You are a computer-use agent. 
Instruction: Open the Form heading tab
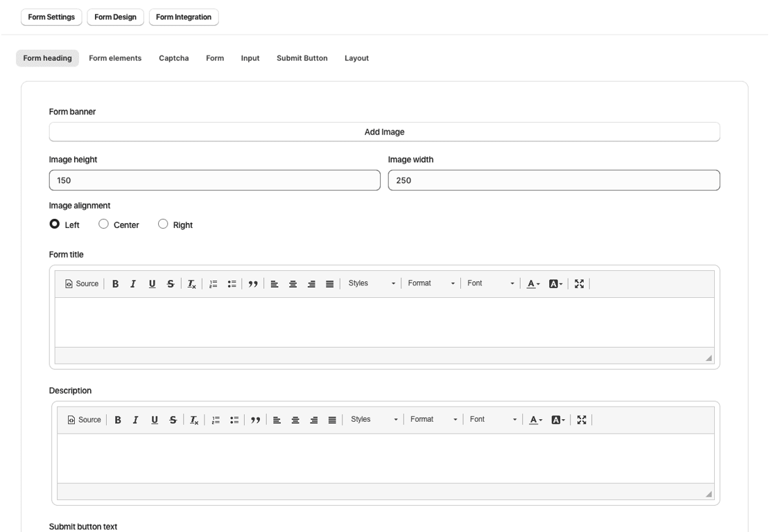tap(47, 58)
